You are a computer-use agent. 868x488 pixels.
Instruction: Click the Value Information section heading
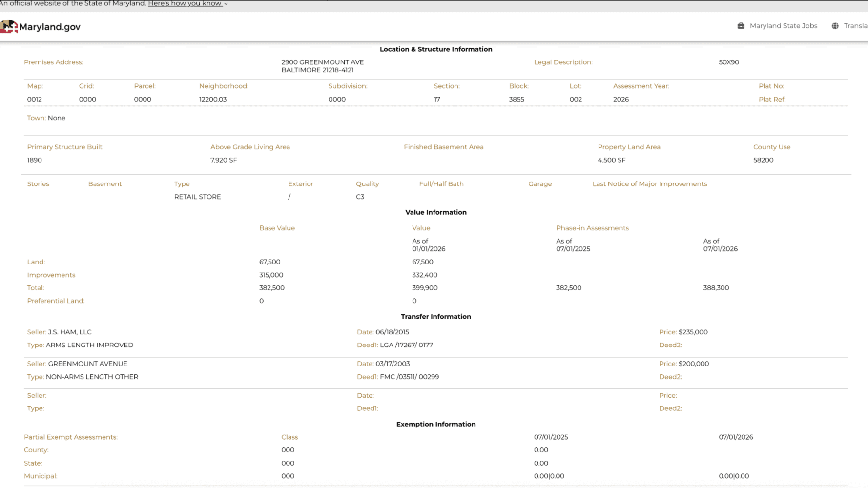436,212
